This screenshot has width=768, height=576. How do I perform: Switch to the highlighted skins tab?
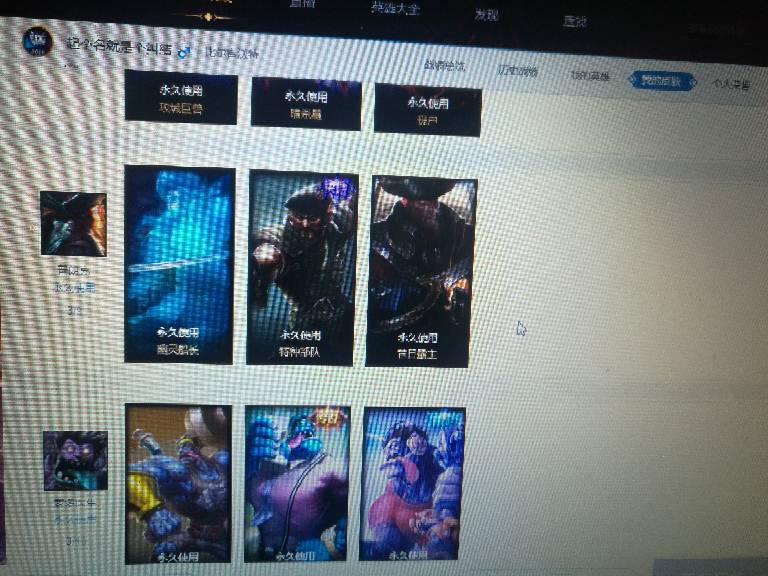662,80
